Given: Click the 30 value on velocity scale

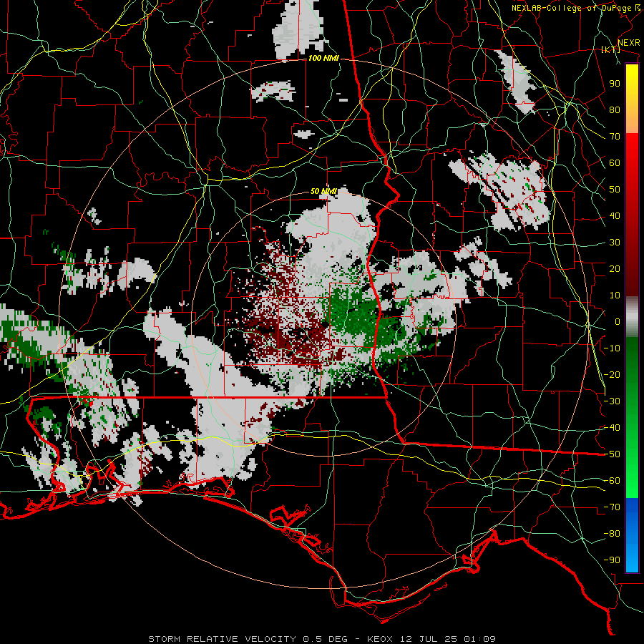Looking at the screenshot, I should click(615, 243).
